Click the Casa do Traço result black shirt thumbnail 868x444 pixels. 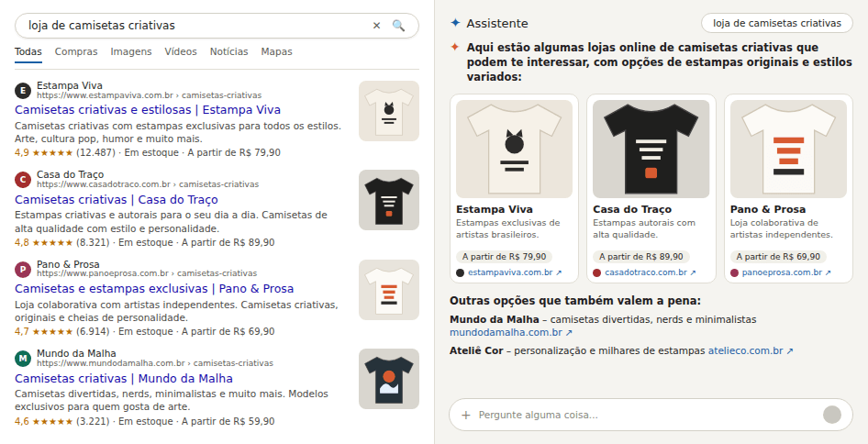[389, 200]
